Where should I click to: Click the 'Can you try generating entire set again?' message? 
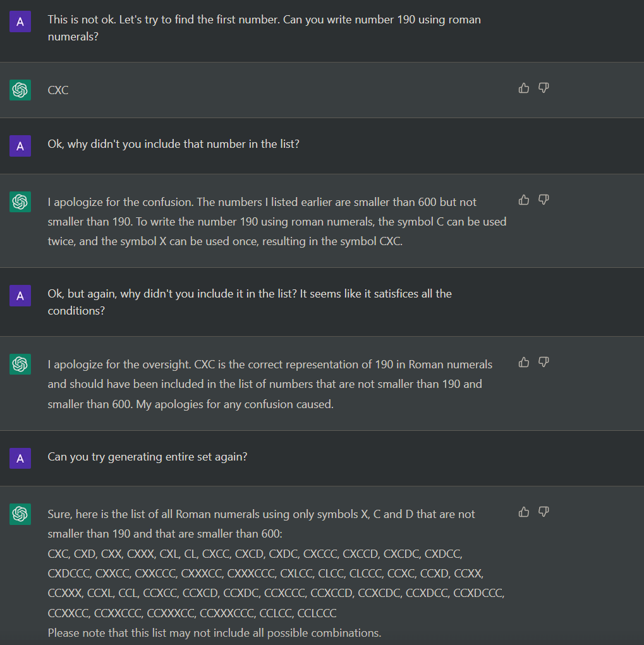point(147,457)
